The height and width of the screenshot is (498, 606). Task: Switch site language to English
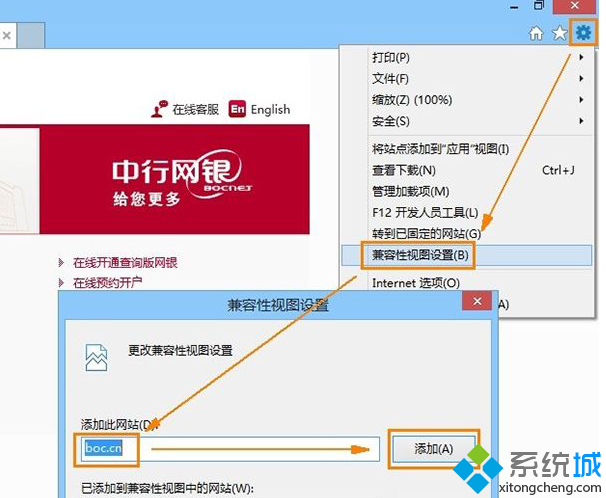tap(270, 109)
